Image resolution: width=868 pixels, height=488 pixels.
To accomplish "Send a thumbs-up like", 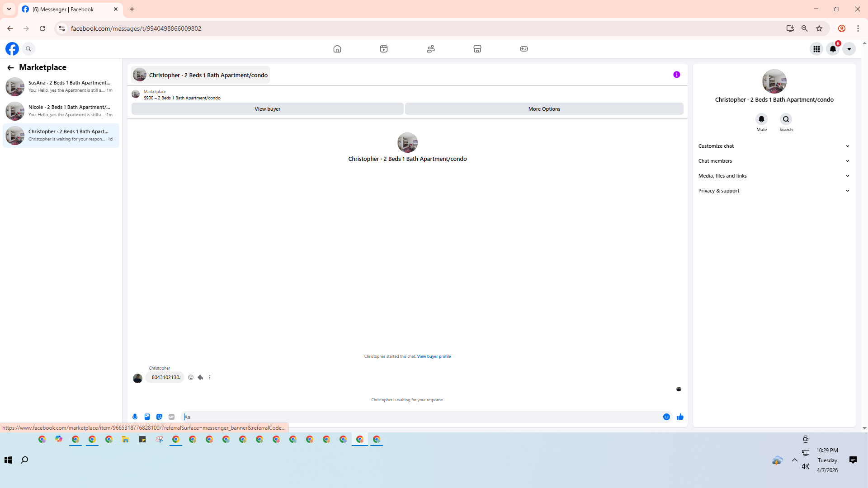I will [x=680, y=417].
